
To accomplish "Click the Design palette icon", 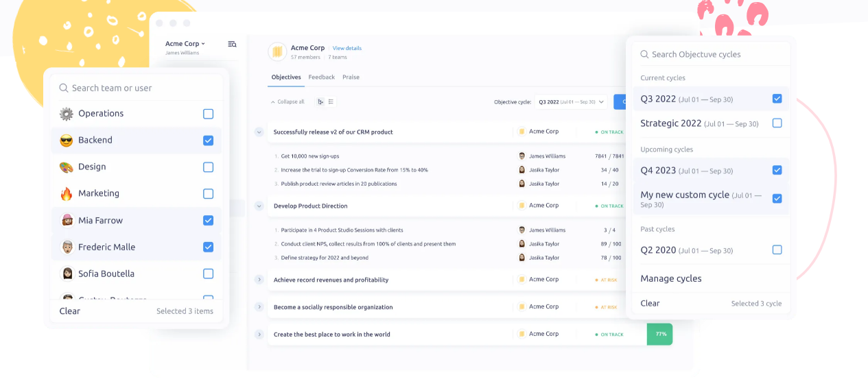I will pyautogui.click(x=67, y=167).
